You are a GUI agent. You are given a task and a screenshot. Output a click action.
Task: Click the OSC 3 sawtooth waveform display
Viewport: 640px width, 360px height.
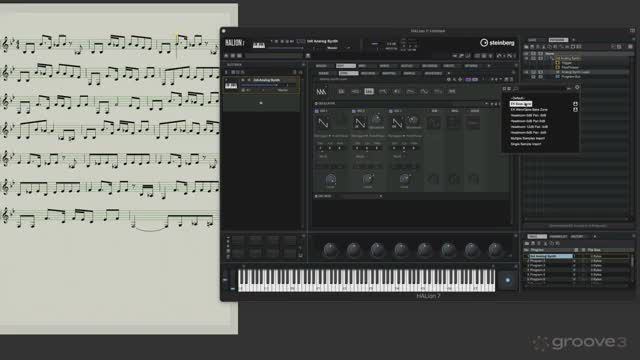pos(397,122)
